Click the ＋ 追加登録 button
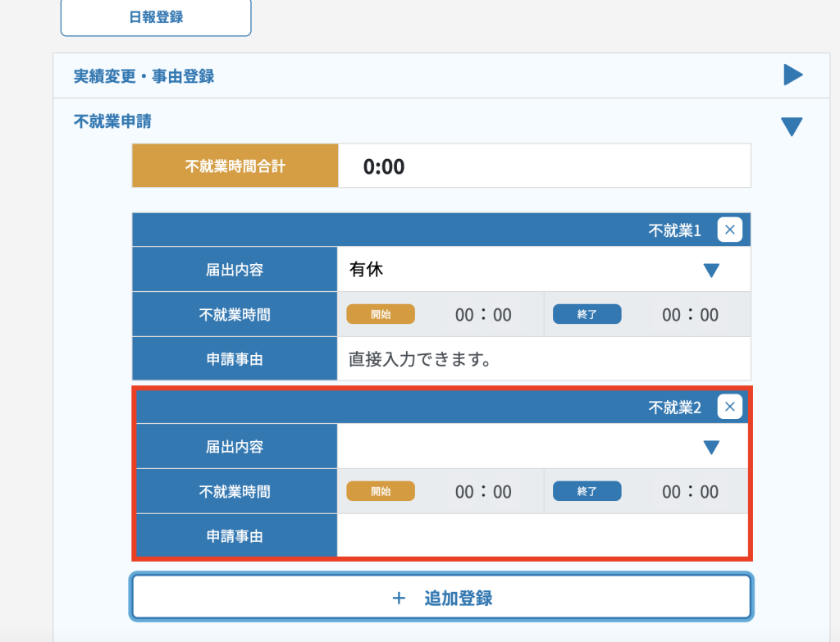 pos(441,598)
